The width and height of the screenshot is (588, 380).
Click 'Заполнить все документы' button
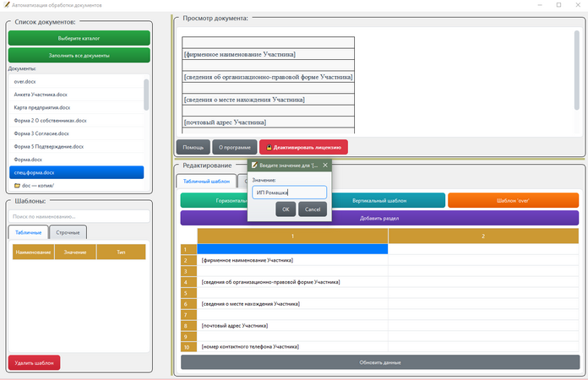(79, 56)
